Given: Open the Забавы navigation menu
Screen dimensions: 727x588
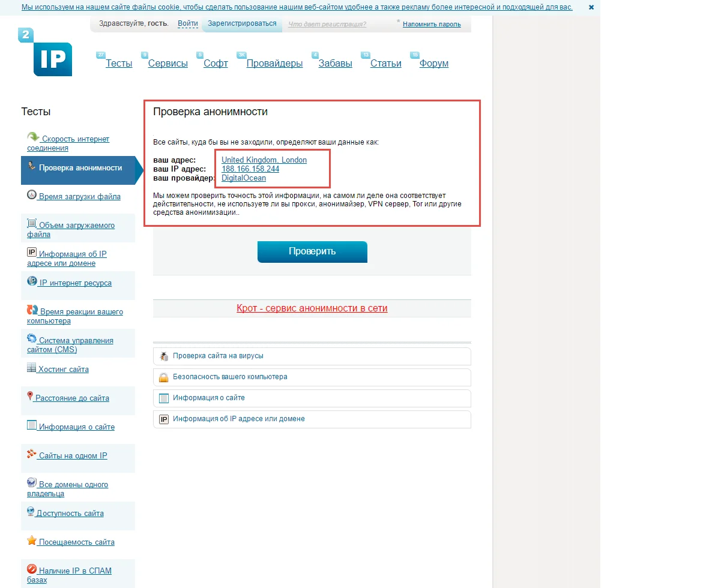Looking at the screenshot, I should tap(336, 64).
